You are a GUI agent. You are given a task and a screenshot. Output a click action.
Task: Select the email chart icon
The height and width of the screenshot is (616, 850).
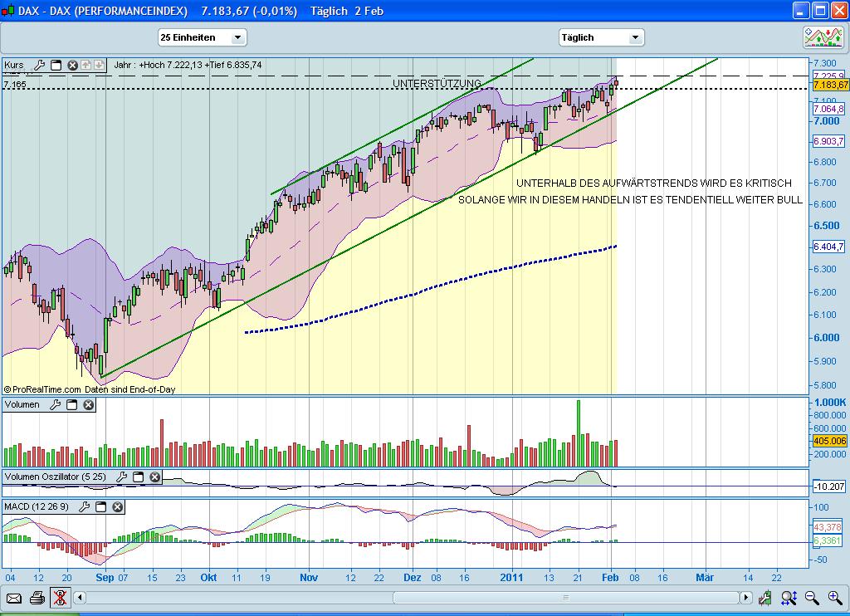pos(14,598)
